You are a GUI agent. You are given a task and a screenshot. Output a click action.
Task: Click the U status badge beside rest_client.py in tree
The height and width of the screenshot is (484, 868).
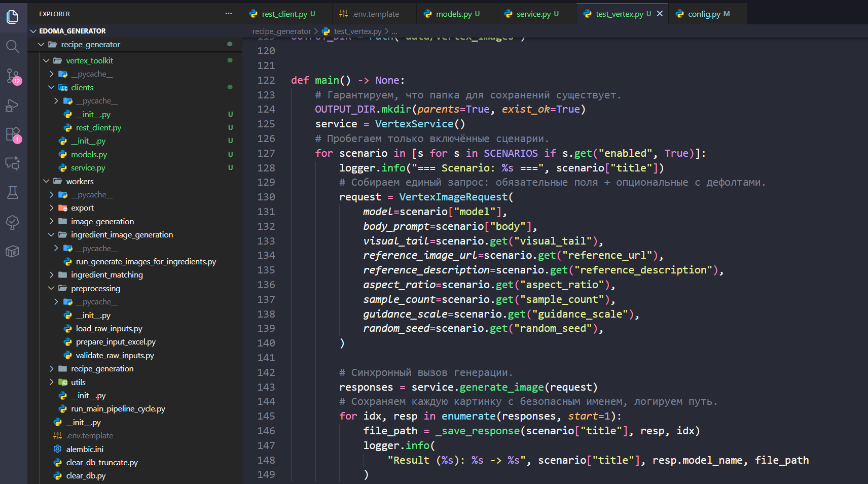click(231, 128)
